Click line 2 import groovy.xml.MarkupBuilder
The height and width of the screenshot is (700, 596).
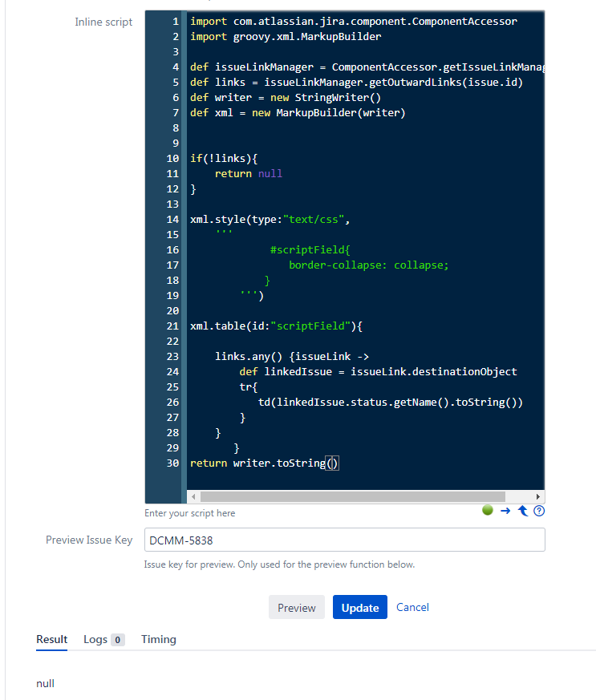(x=286, y=37)
